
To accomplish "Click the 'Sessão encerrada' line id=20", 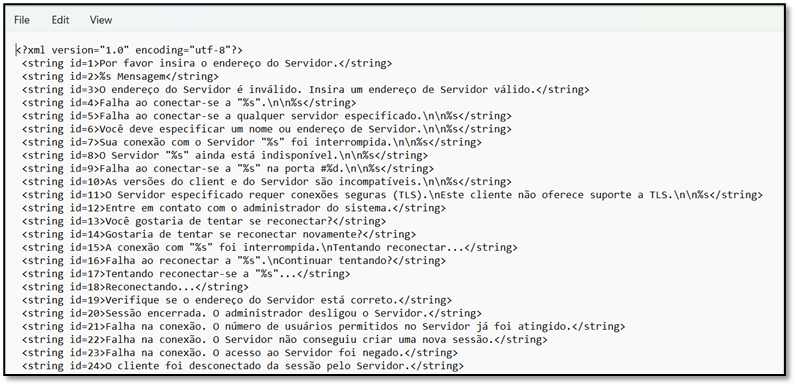I will coord(252,314).
